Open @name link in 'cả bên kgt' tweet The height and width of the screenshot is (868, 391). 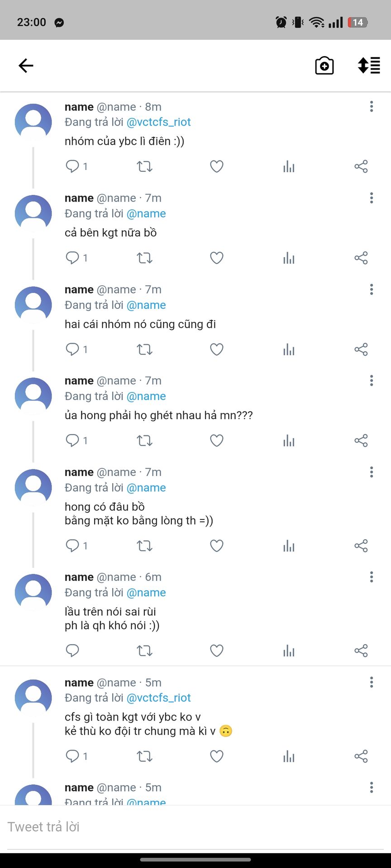pyautogui.click(x=146, y=213)
